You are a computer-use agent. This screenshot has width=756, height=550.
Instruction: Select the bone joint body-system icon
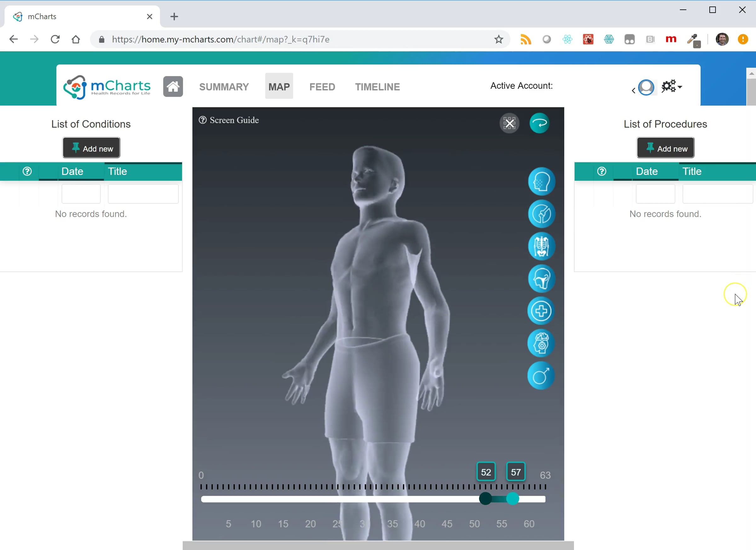(x=541, y=214)
